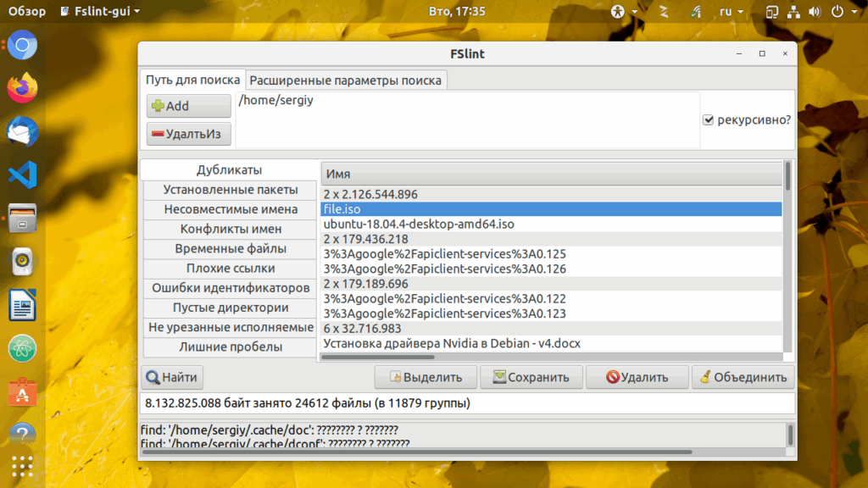
Task: Click the Выделить button
Action: (426, 377)
